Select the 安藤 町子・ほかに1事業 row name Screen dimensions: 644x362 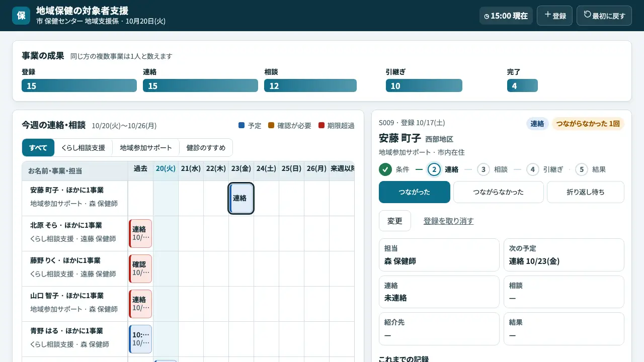67,190
